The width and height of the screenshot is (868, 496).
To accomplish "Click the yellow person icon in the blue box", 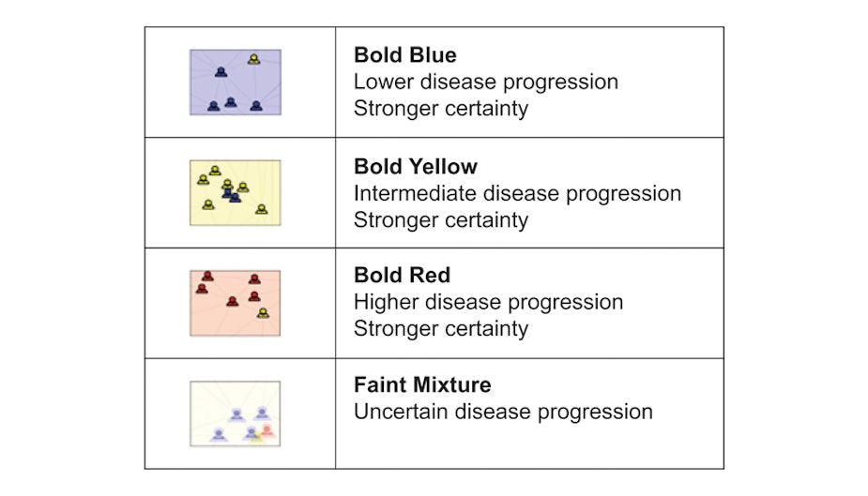I will coord(253,59).
